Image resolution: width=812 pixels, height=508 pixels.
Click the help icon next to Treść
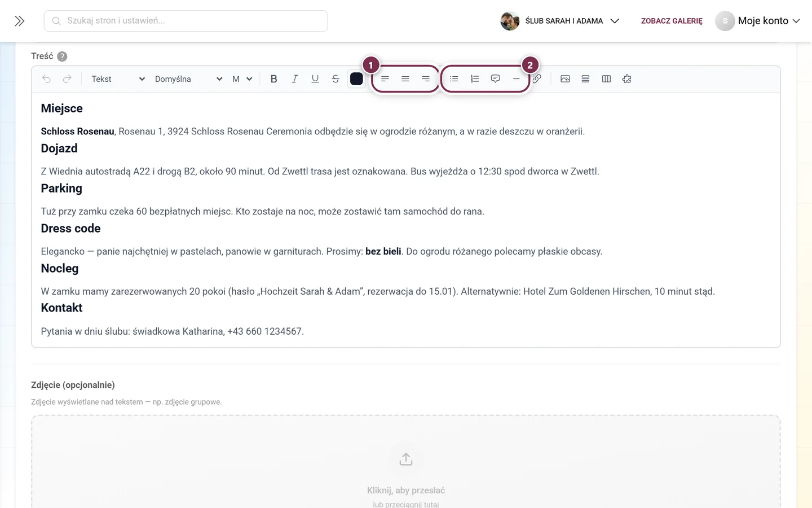click(62, 56)
